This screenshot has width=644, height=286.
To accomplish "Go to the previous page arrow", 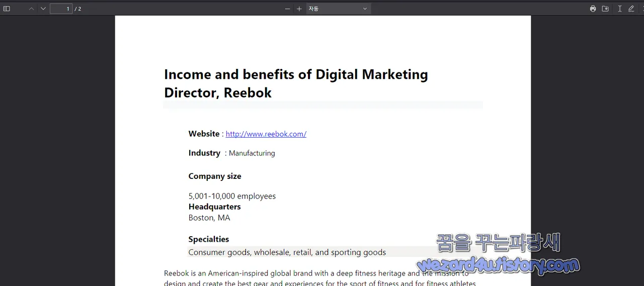I will pos(31,9).
